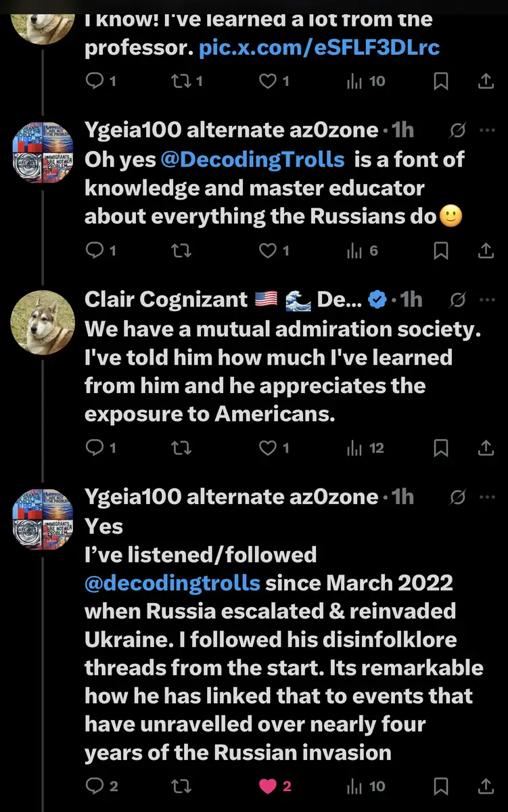Open the lowercase @decodingtrolls mention in the last tweet
The image size is (508, 812).
coord(172,583)
